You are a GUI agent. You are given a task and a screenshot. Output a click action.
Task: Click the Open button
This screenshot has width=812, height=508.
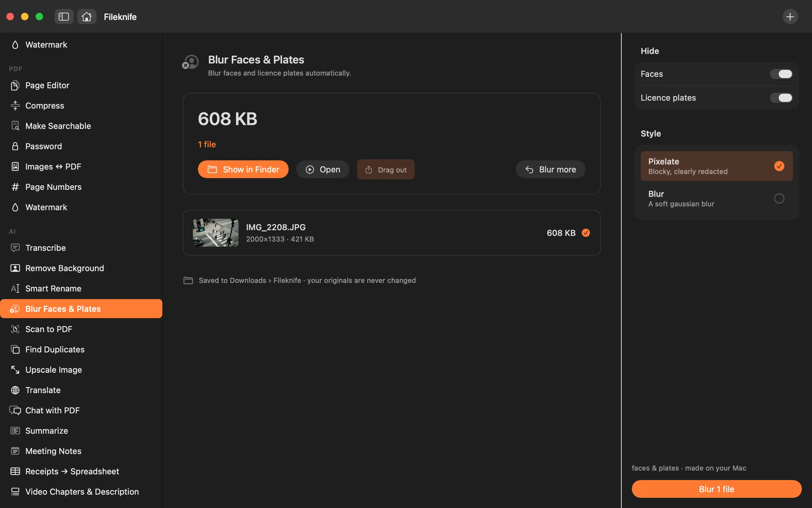pyautogui.click(x=323, y=169)
